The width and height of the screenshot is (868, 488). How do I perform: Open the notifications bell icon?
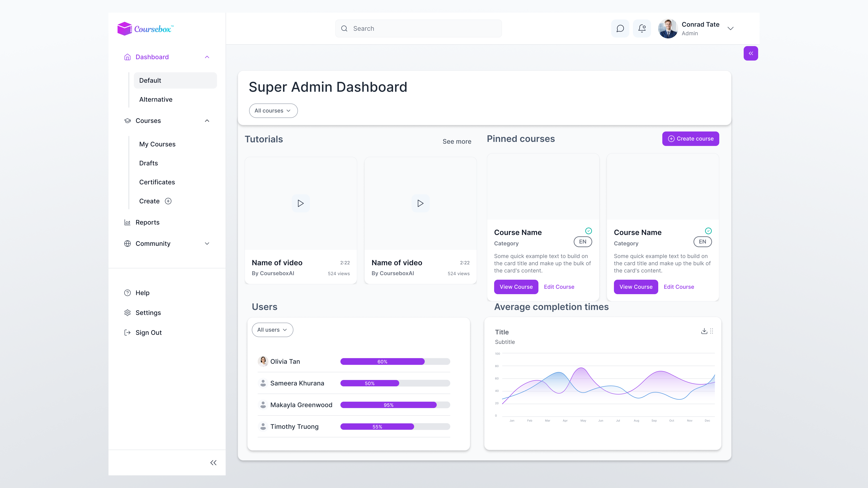[642, 29]
